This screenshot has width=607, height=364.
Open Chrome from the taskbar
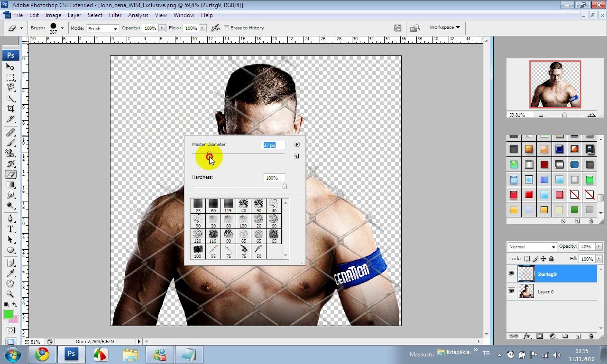tap(42, 355)
